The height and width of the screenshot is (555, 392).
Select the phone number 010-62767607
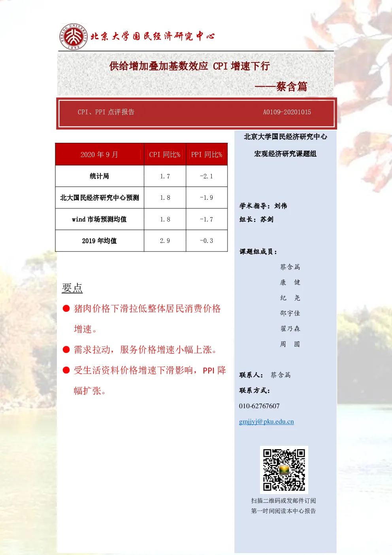click(x=259, y=406)
